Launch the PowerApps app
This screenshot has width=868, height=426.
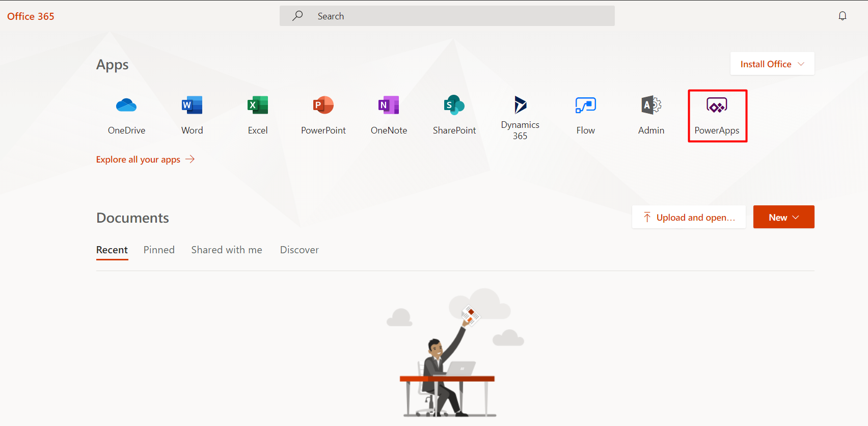click(717, 116)
